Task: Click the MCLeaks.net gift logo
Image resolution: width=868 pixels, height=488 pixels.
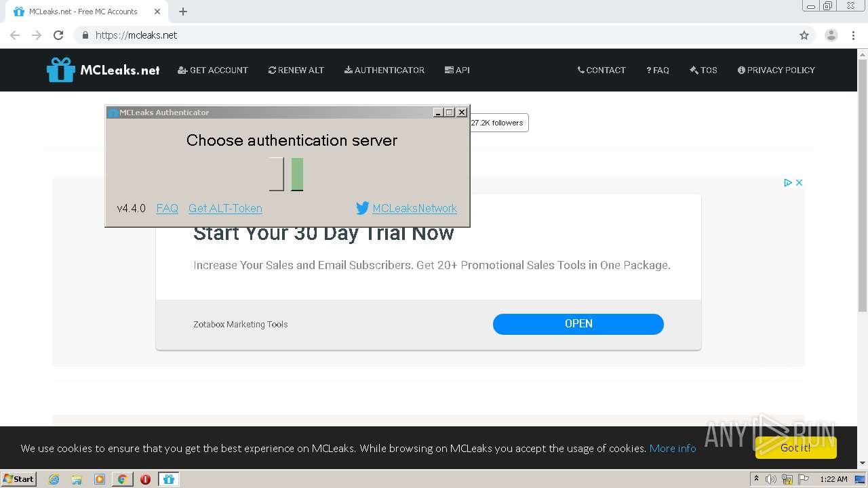Action: click(104, 70)
